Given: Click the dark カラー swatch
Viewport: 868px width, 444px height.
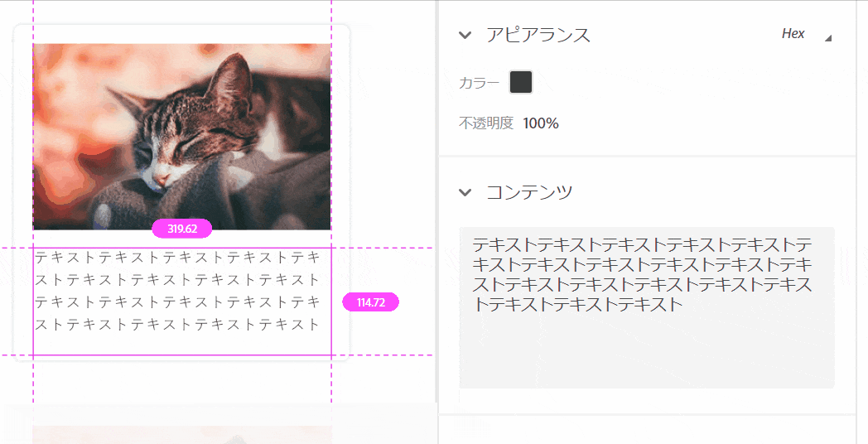Looking at the screenshot, I should [x=521, y=83].
